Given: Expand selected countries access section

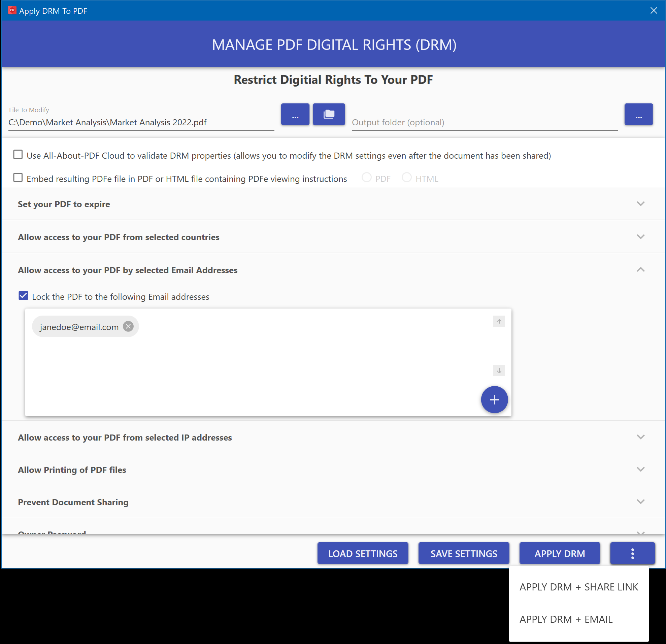Looking at the screenshot, I should (640, 237).
